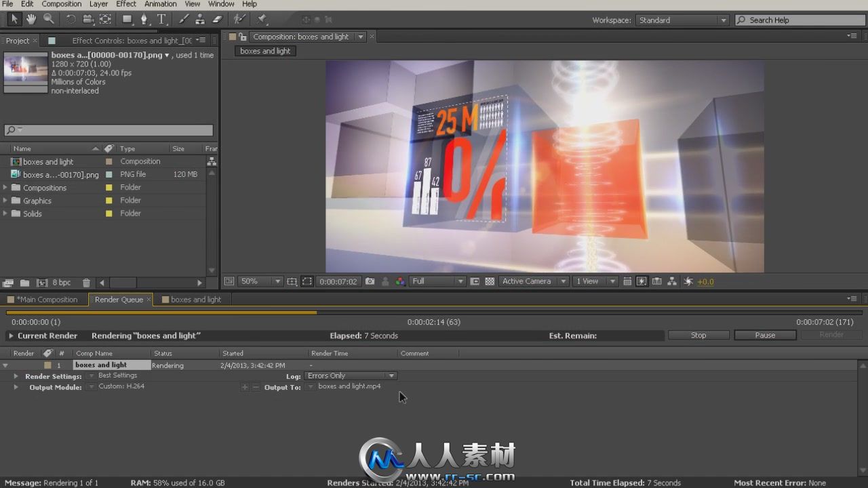Open the Composition menu
Image resolution: width=868 pixels, height=488 pixels.
pos(61,4)
